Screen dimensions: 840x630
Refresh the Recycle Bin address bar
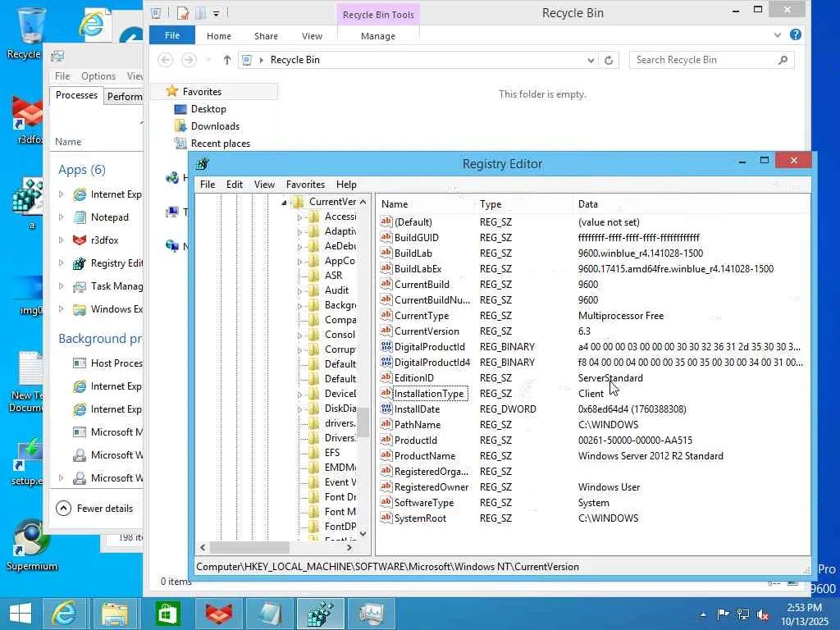pyautogui.click(x=609, y=60)
